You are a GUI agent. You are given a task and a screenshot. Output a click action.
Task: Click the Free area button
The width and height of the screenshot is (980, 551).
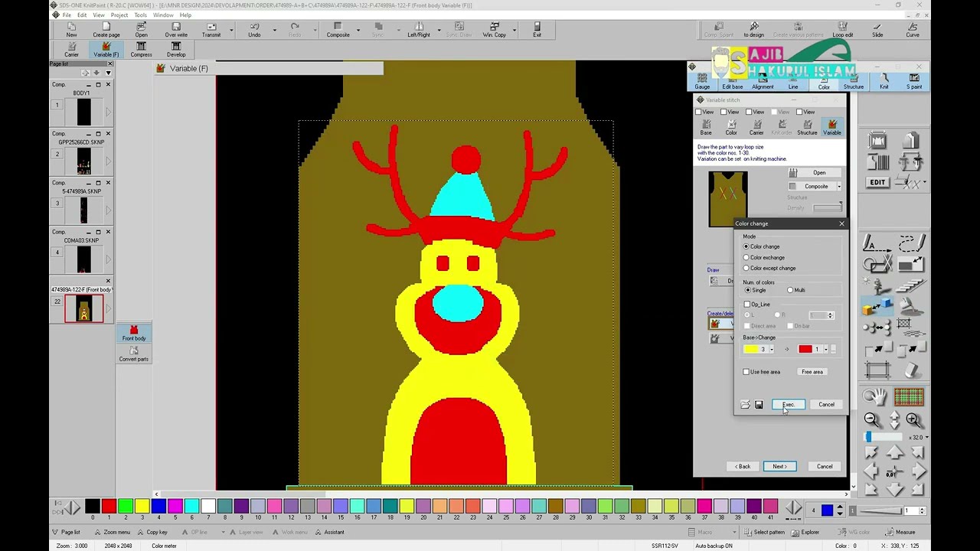click(812, 372)
